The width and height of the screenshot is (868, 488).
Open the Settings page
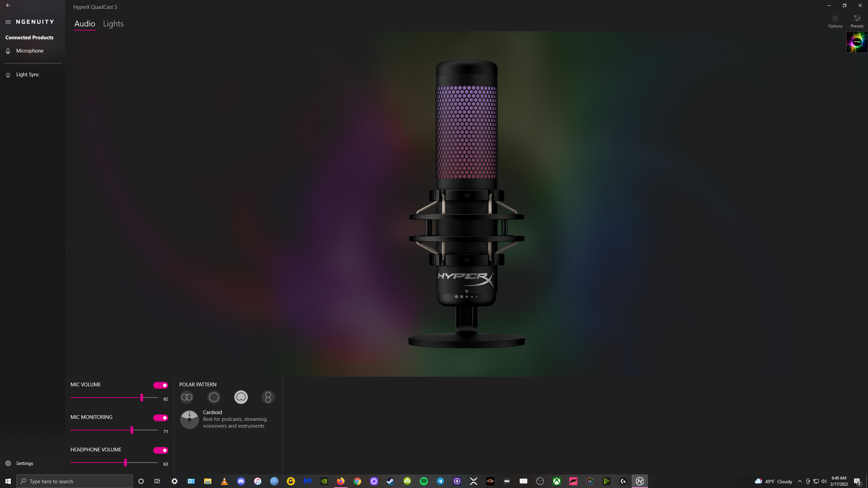pos(24,463)
